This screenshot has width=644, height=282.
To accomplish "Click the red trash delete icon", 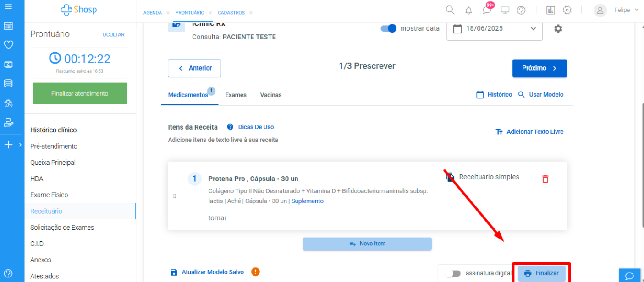I will 545,179.
